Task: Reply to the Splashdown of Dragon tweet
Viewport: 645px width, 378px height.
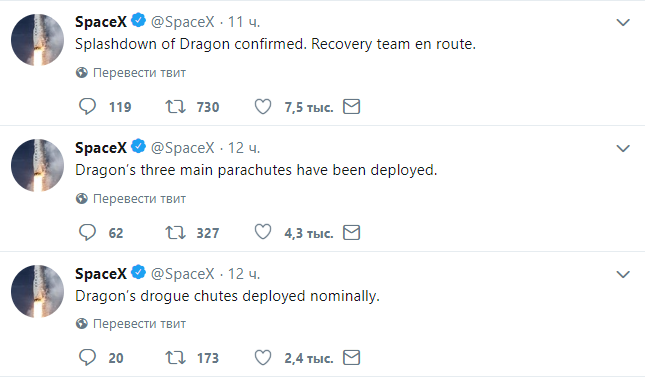Action: point(87,107)
